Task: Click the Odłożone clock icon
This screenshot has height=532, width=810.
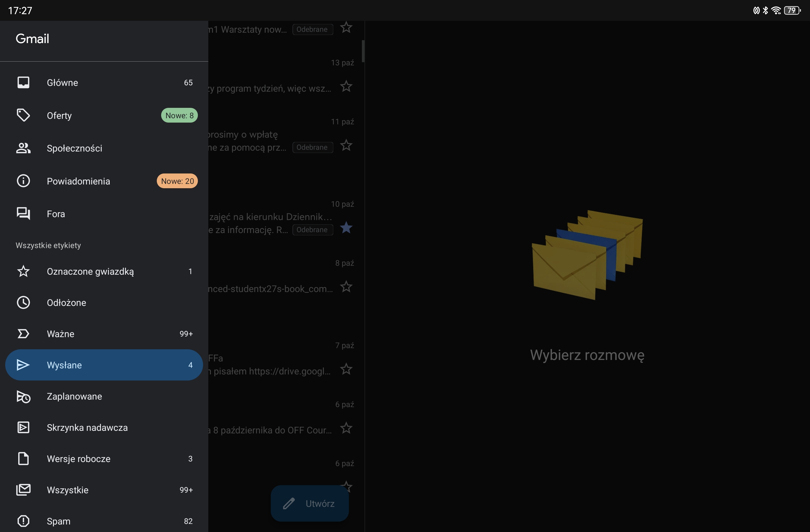Action: [x=23, y=303]
